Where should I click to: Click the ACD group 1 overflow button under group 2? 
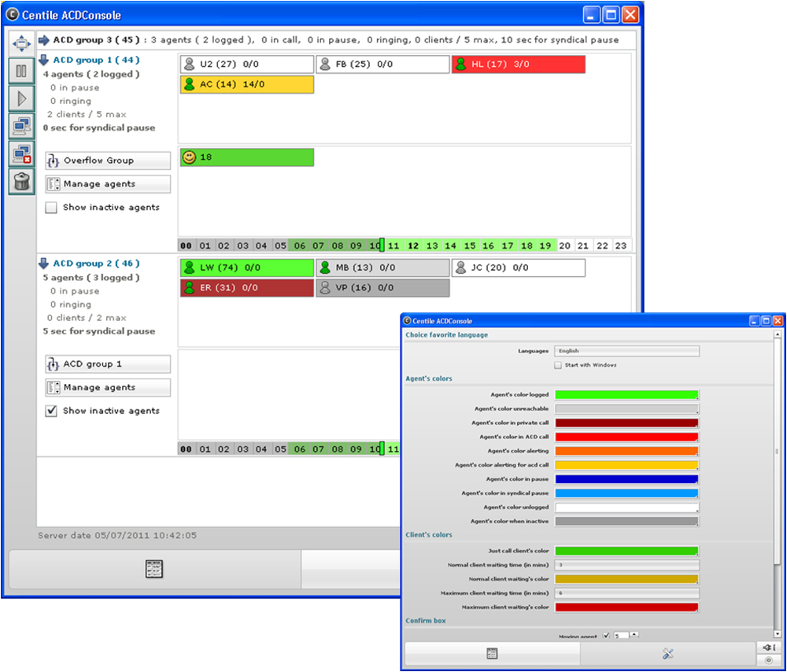tap(108, 364)
